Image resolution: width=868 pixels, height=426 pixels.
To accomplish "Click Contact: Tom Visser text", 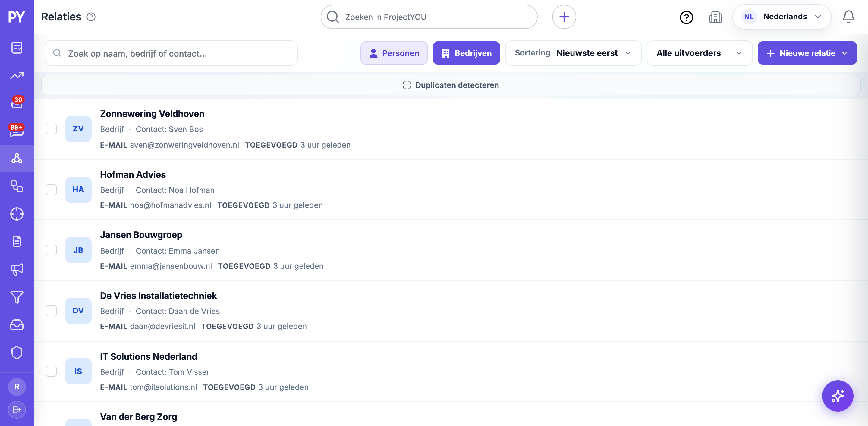I will coord(172,372).
